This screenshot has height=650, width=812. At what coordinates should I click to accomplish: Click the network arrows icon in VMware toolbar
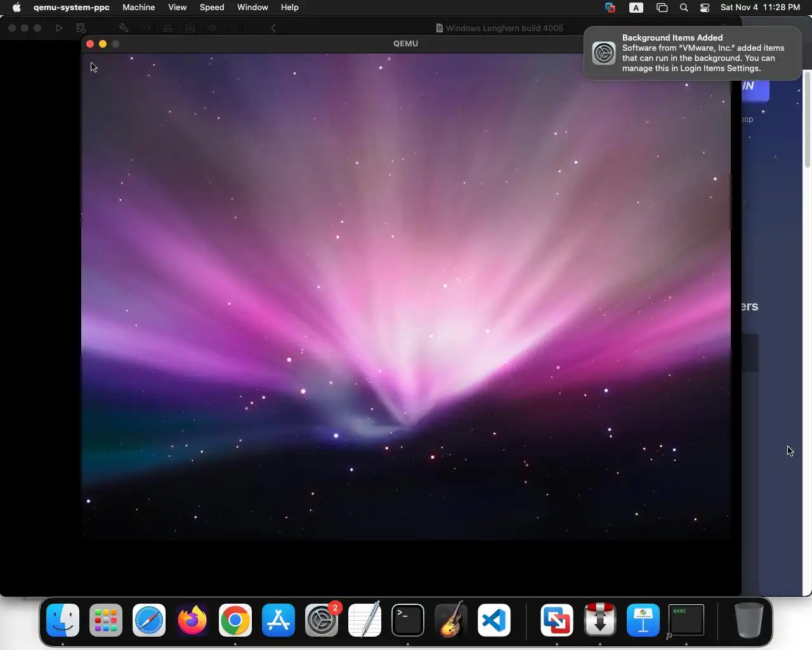click(x=147, y=28)
